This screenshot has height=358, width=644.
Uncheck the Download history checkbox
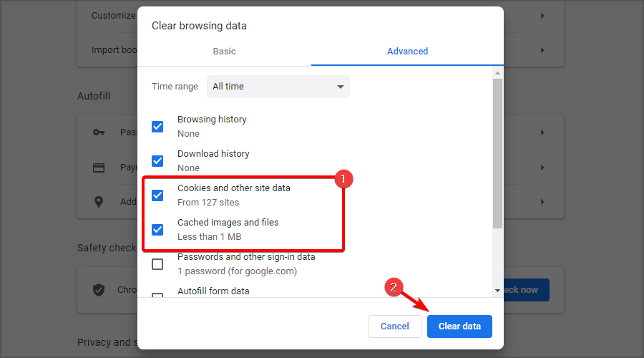157,160
